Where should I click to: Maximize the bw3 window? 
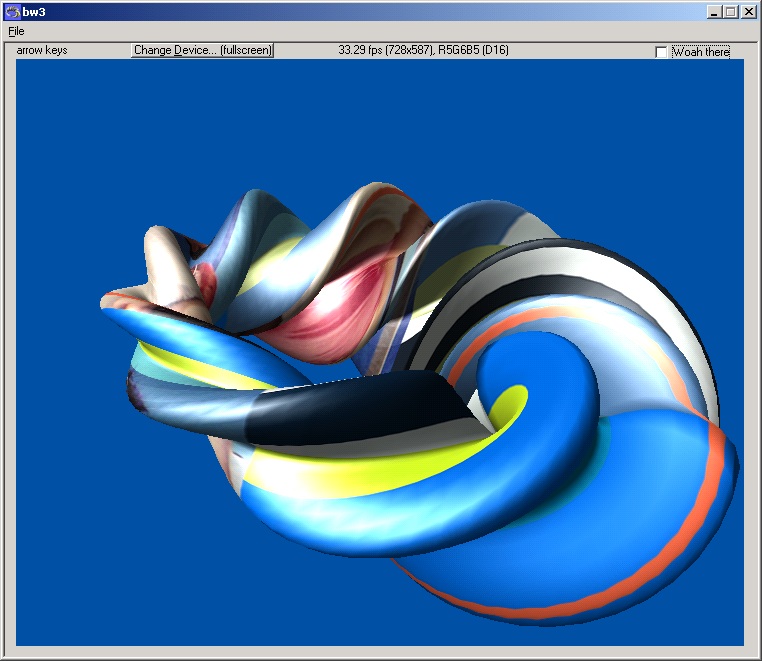[x=731, y=12]
